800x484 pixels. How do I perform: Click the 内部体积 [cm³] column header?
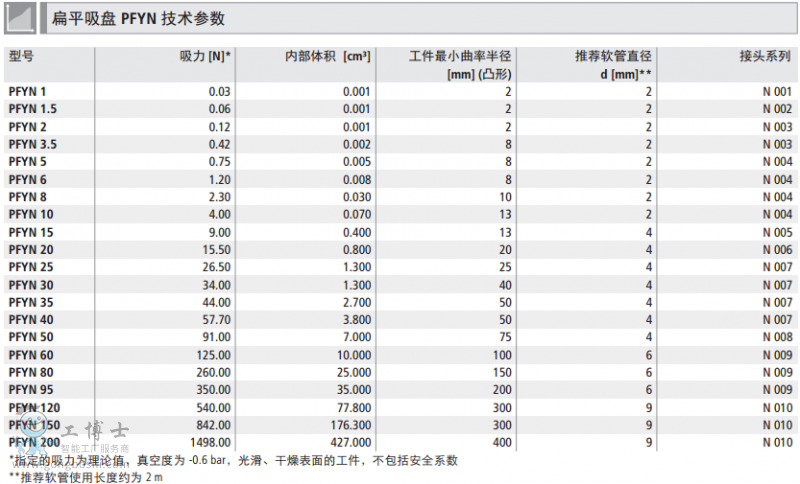(328, 57)
